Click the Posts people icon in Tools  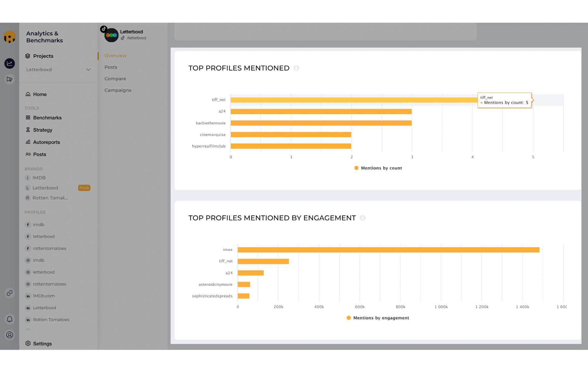click(x=28, y=154)
